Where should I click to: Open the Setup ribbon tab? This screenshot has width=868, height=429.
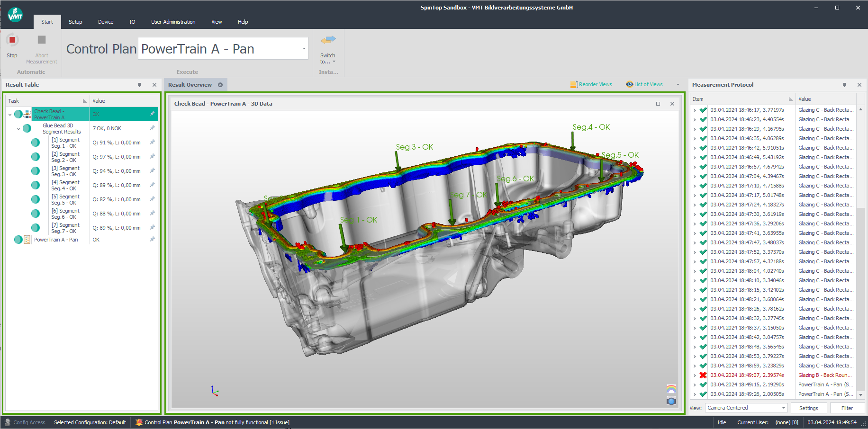coord(75,22)
